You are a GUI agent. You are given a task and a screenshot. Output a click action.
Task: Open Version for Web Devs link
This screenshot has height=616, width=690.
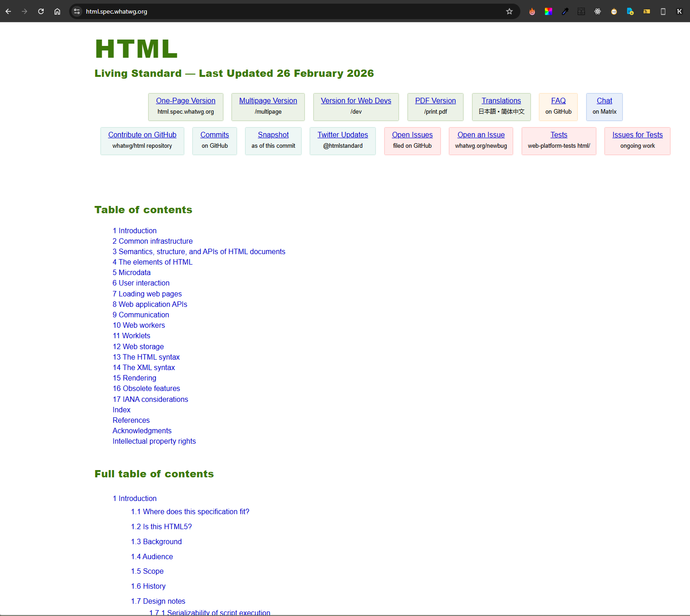coord(356,100)
